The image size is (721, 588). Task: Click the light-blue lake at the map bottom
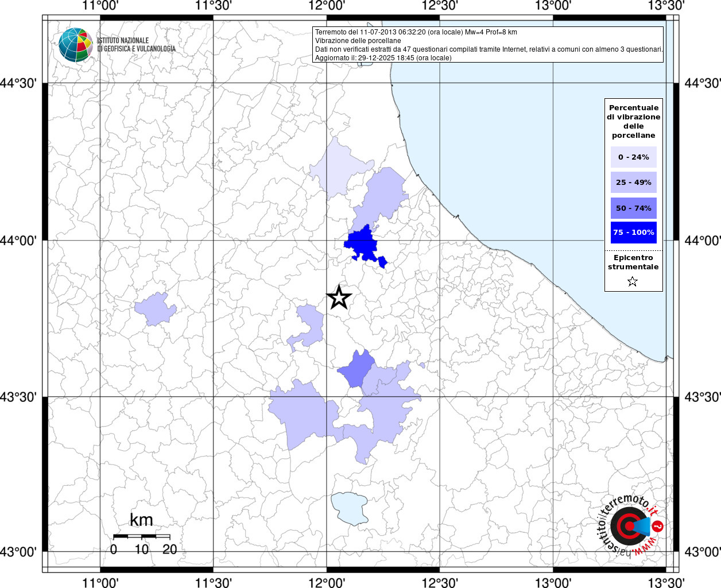[350, 509]
